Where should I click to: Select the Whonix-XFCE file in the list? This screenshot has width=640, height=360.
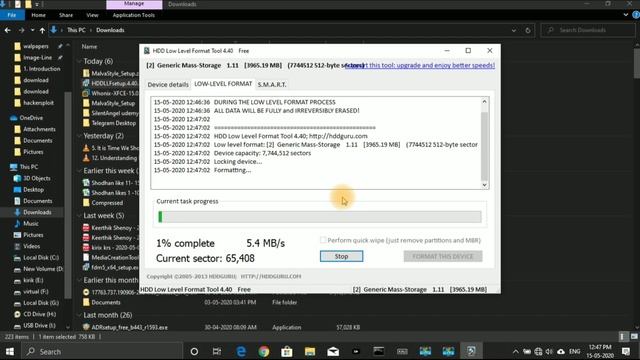click(x=111, y=93)
